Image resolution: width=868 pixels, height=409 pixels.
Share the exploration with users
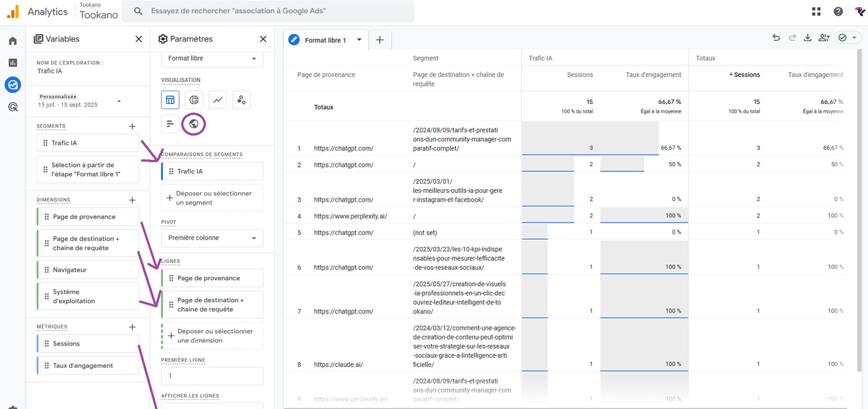[824, 38]
